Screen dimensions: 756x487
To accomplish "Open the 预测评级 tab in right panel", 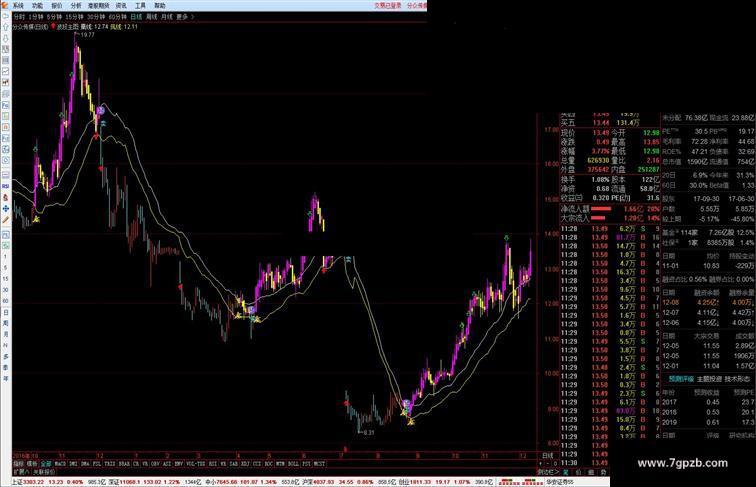I will pos(681,379).
